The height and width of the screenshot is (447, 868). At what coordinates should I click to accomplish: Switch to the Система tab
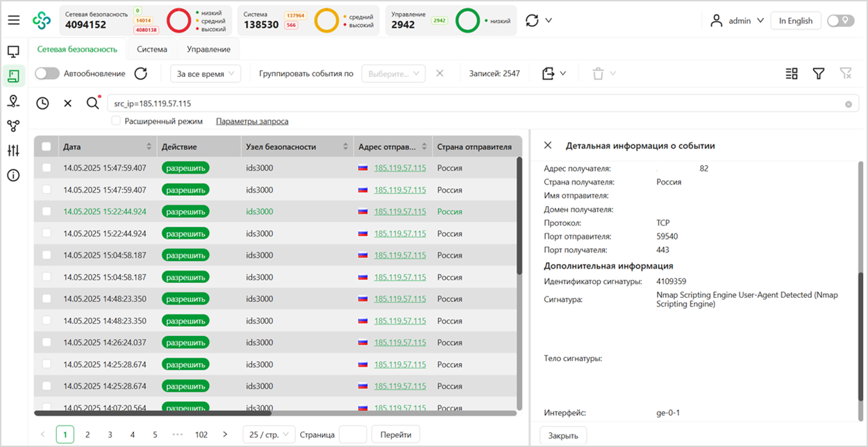[x=151, y=49]
